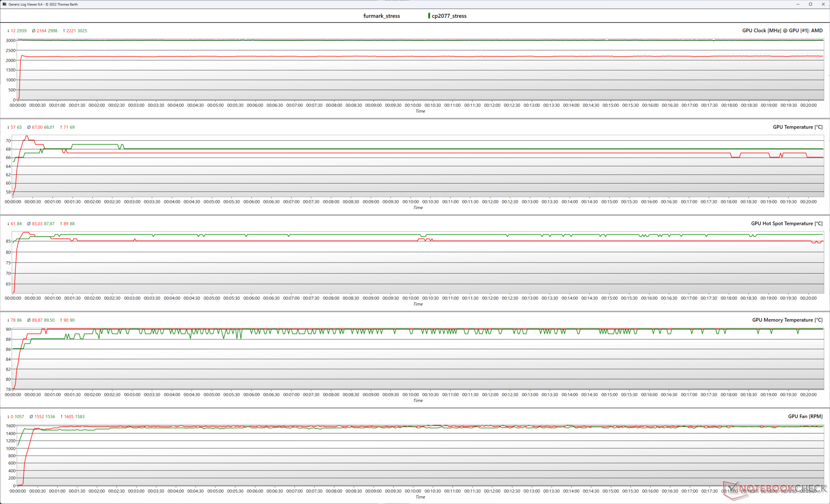The height and width of the screenshot is (504, 830).
Task: Minimize the Generic Log Viewer window
Action: pyautogui.click(x=798, y=4)
